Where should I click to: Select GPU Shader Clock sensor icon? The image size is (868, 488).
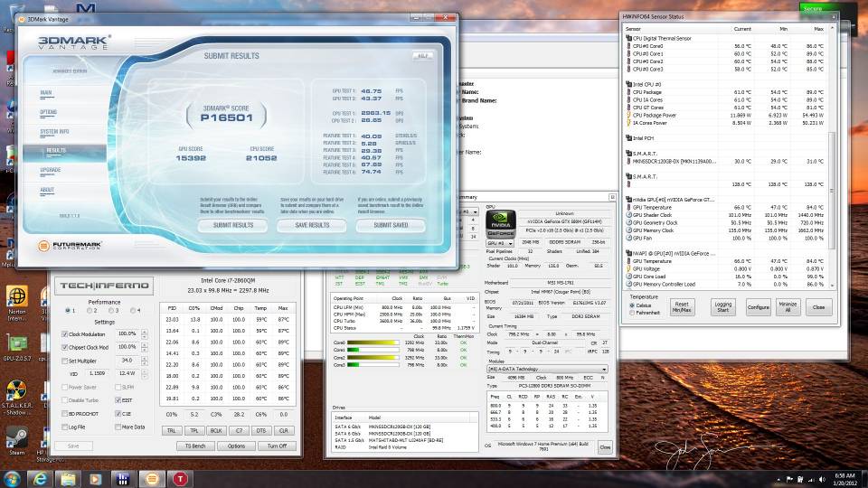click(x=629, y=215)
